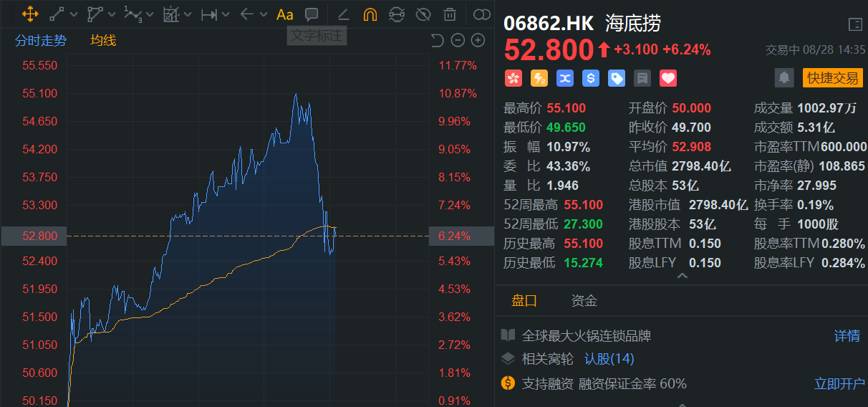This screenshot has width=868, height=407.
Task: Click the 52.800 price axis marker
Action: [34, 236]
